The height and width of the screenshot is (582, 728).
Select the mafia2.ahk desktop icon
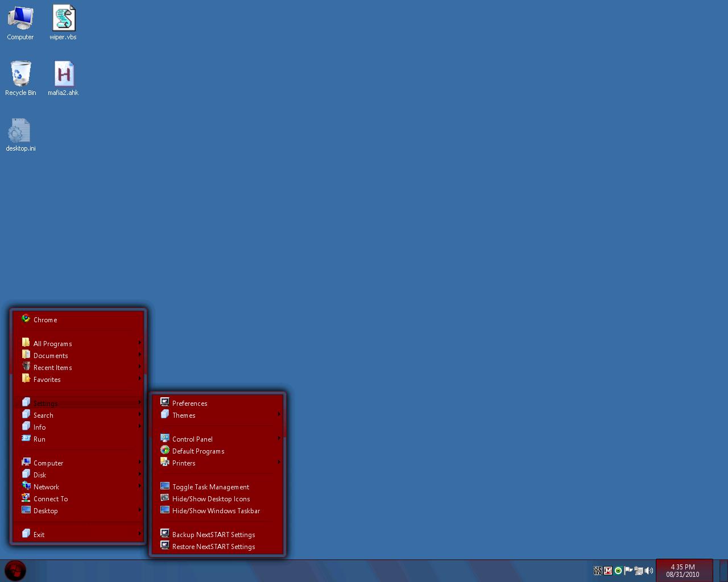click(63, 74)
